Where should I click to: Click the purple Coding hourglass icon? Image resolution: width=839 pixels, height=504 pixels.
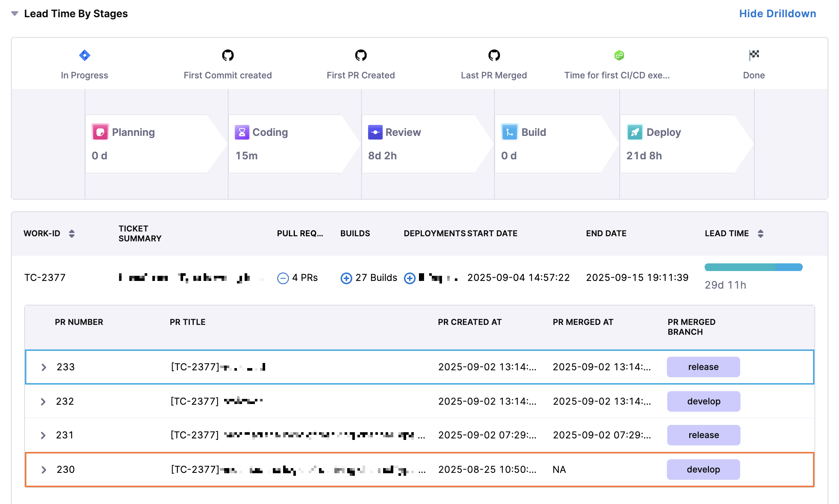point(242,132)
